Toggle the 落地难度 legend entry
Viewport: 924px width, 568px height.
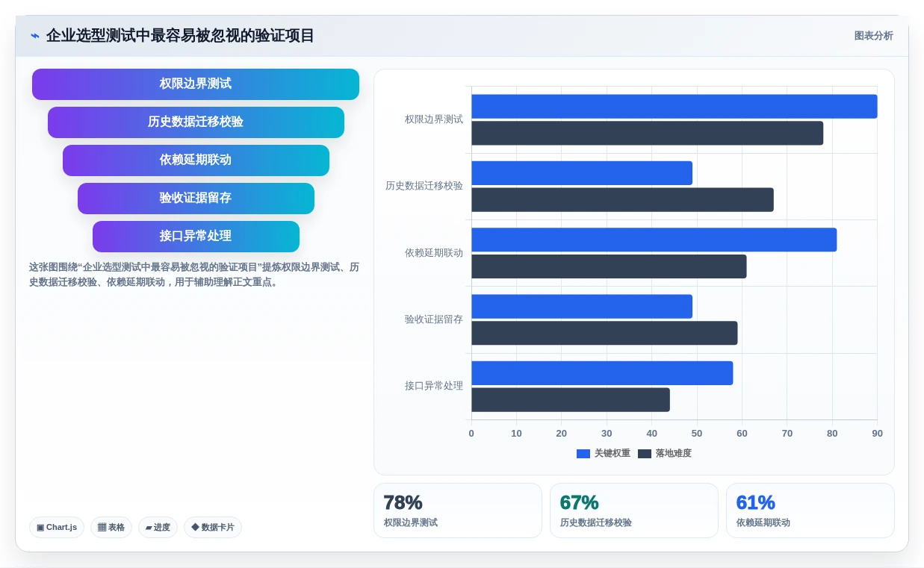(665, 454)
